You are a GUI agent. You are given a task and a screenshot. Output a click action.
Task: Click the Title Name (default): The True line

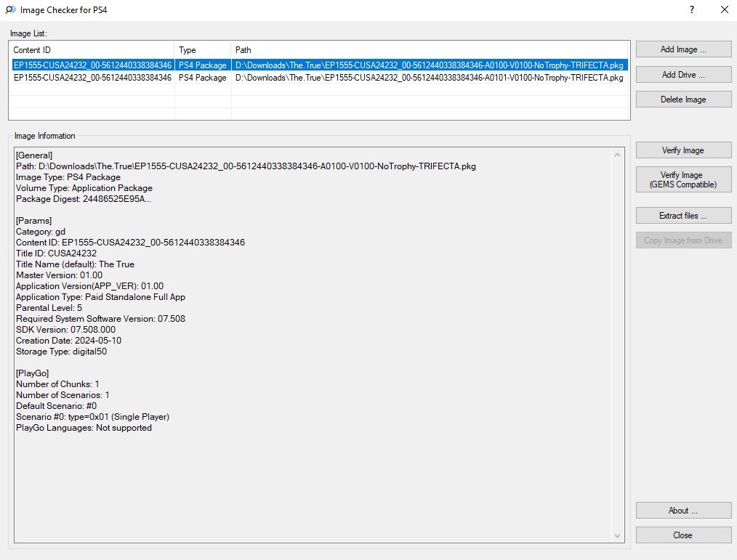click(x=75, y=264)
